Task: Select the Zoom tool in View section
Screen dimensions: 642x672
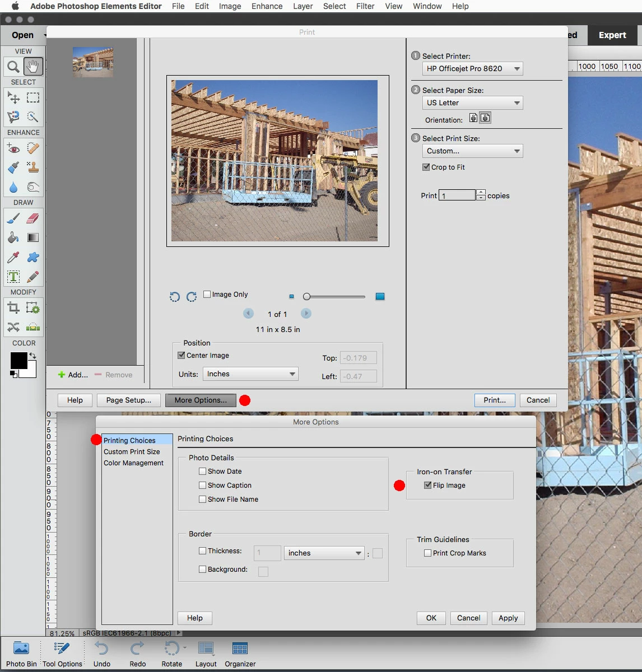Action: 13,67
